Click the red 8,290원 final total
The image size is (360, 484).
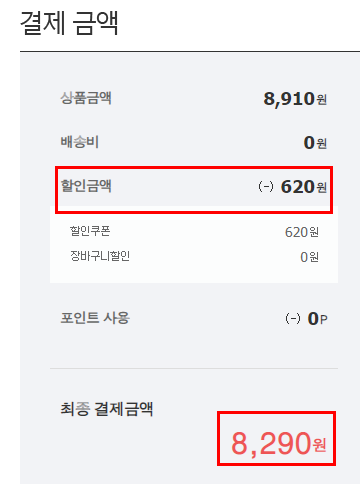click(x=279, y=443)
